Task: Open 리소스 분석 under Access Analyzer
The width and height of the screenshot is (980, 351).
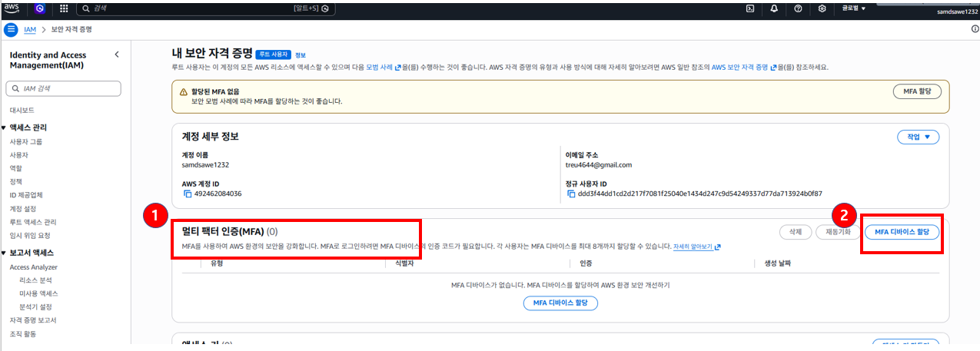Action: 35,280
